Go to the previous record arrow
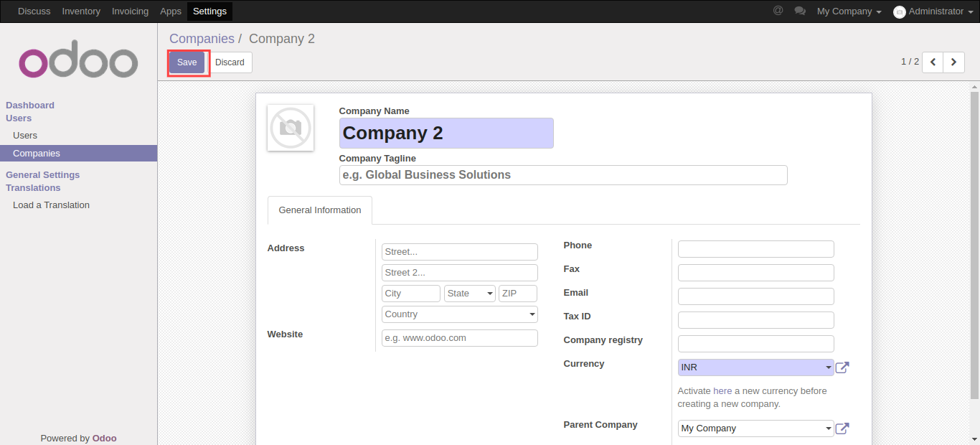 [933, 62]
